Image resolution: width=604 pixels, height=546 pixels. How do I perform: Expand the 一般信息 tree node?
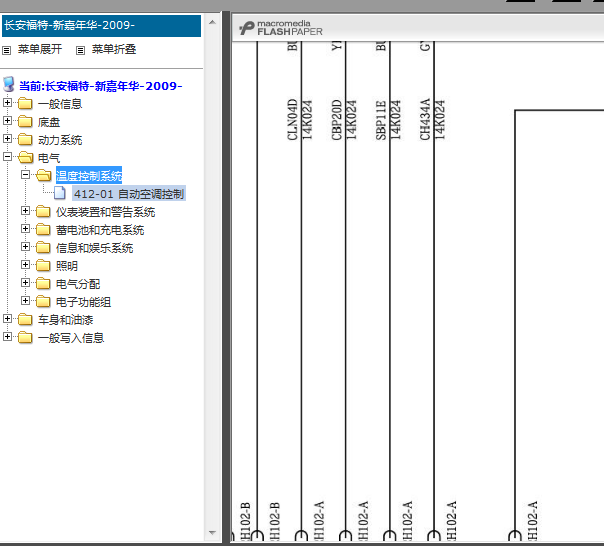point(7,102)
